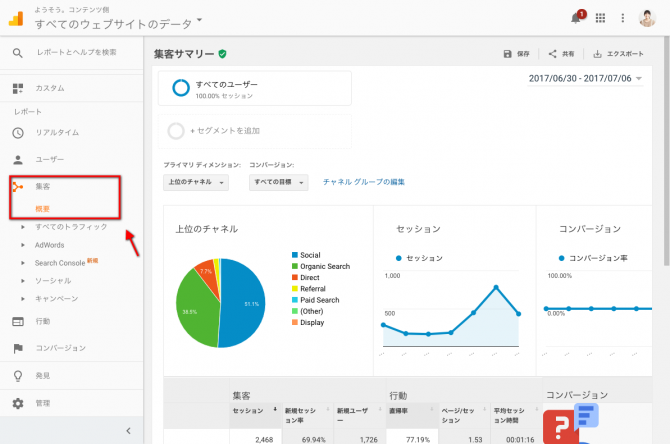The width and height of the screenshot is (670, 444).
Task: Collapse the sidebar with chevron
Action: point(129,431)
